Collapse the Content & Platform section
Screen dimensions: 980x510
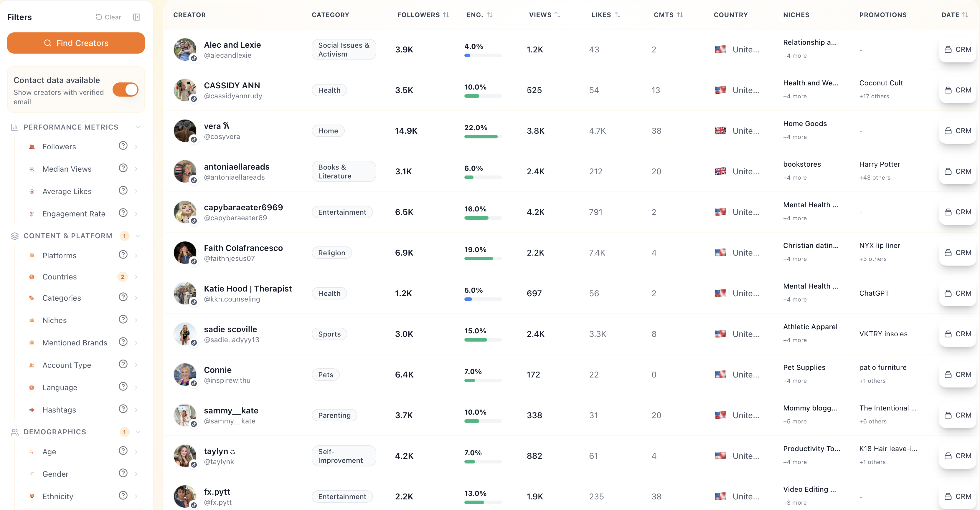138,236
